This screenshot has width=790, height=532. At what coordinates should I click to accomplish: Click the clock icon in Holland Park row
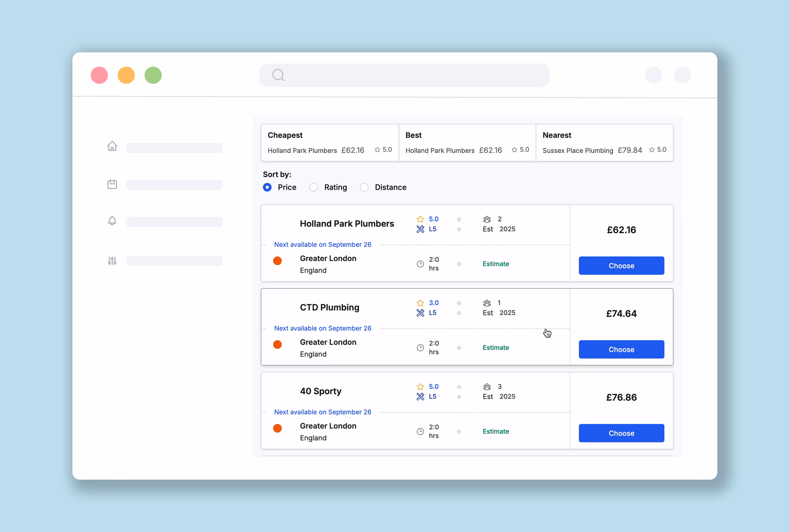420,264
